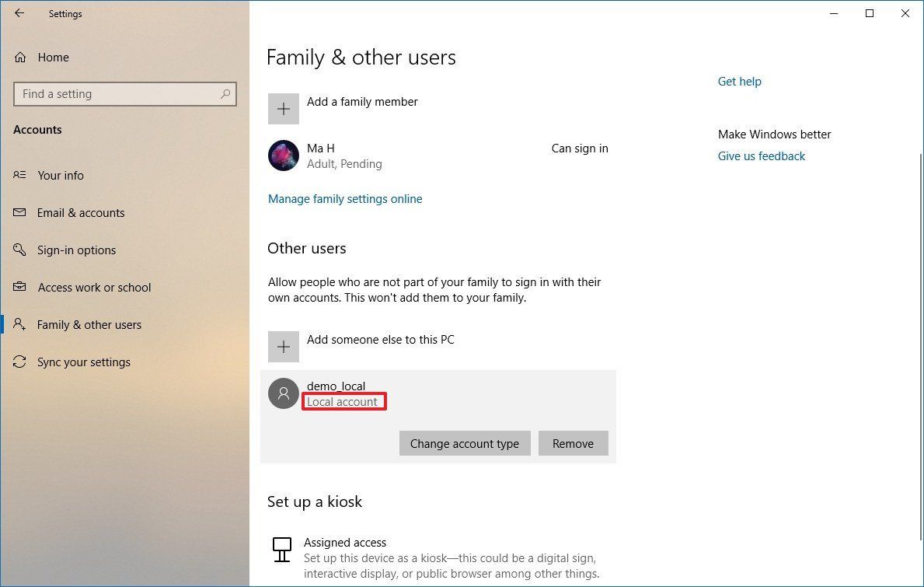This screenshot has width=924, height=587.
Task: Select the Sign-in options key icon
Action: coord(19,250)
